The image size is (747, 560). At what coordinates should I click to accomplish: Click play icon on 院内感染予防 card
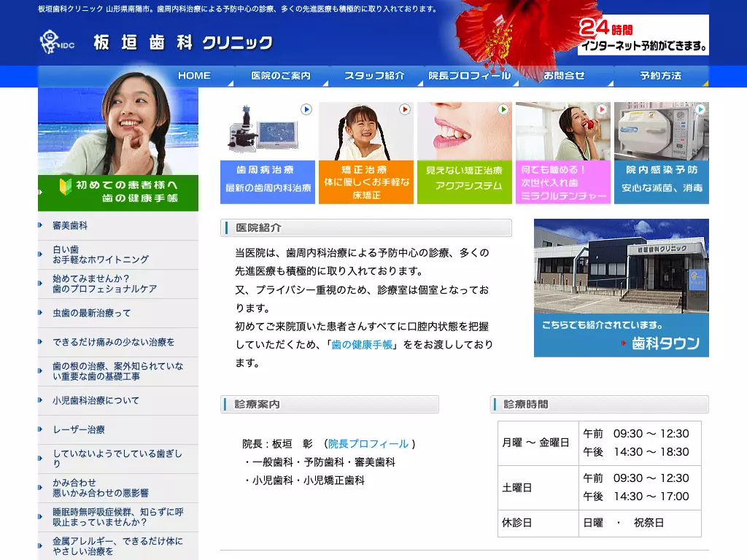click(x=700, y=109)
